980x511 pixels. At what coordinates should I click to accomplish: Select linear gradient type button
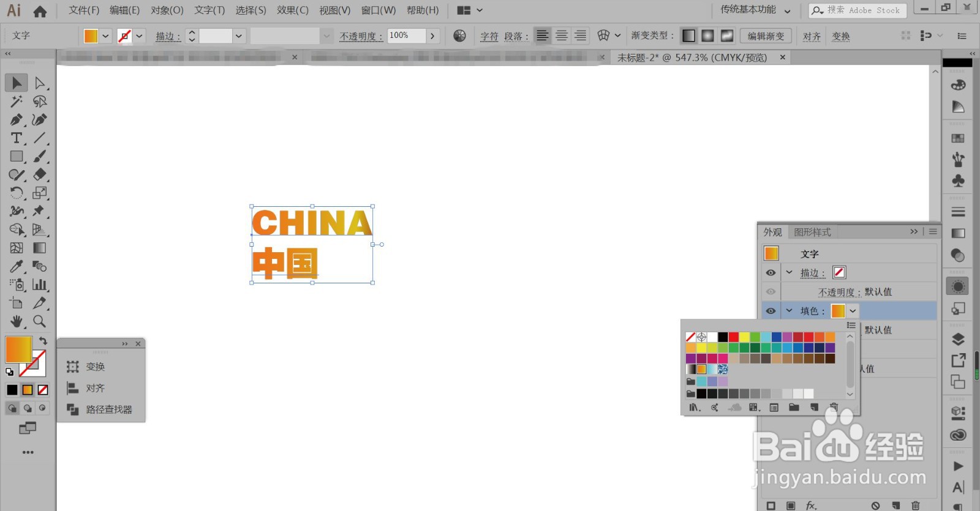click(x=688, y=35)
